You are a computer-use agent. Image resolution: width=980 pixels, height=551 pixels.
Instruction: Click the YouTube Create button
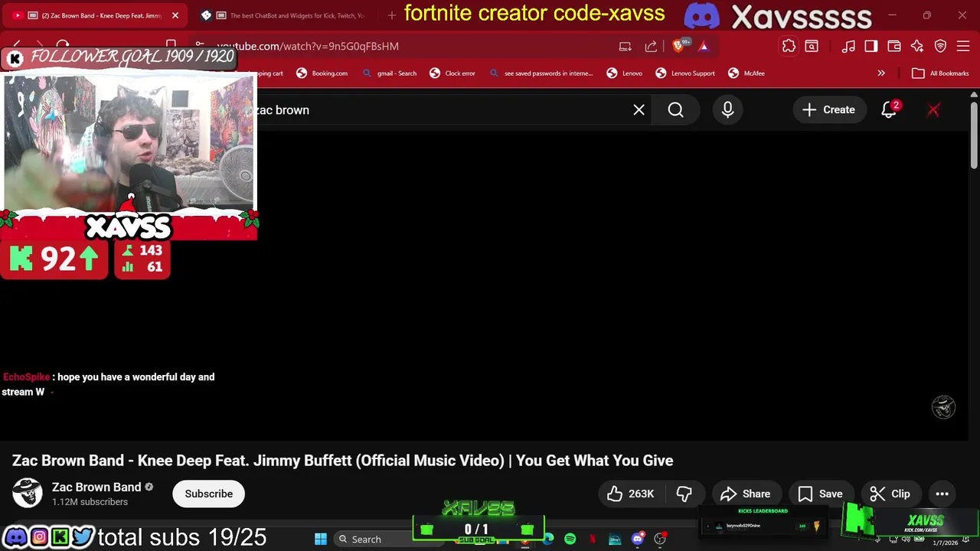828,109
